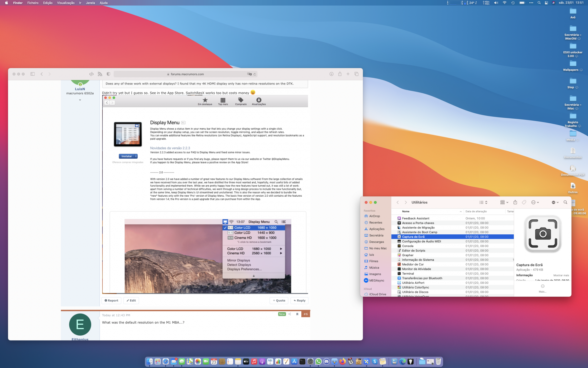Open Safari privacy report shield icon

pyautogui.click(x=108, y=74)
